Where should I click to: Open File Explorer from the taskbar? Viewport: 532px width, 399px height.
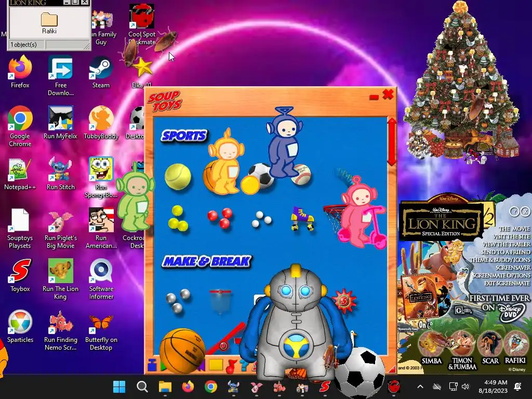[x=165, y=387]
